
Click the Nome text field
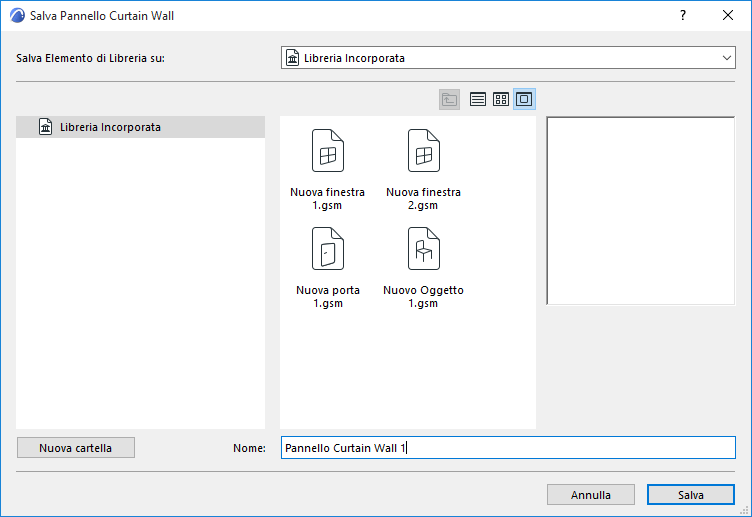tap(508, 447)
